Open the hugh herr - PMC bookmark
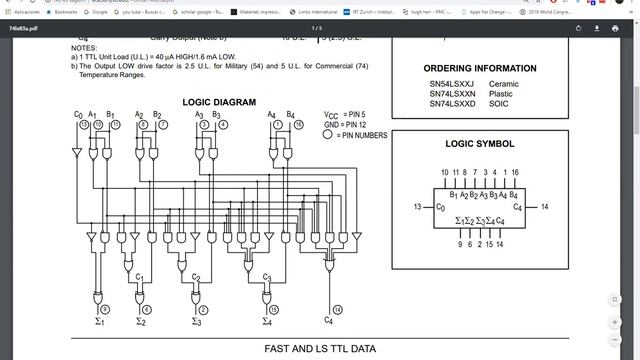 (427, 12)
